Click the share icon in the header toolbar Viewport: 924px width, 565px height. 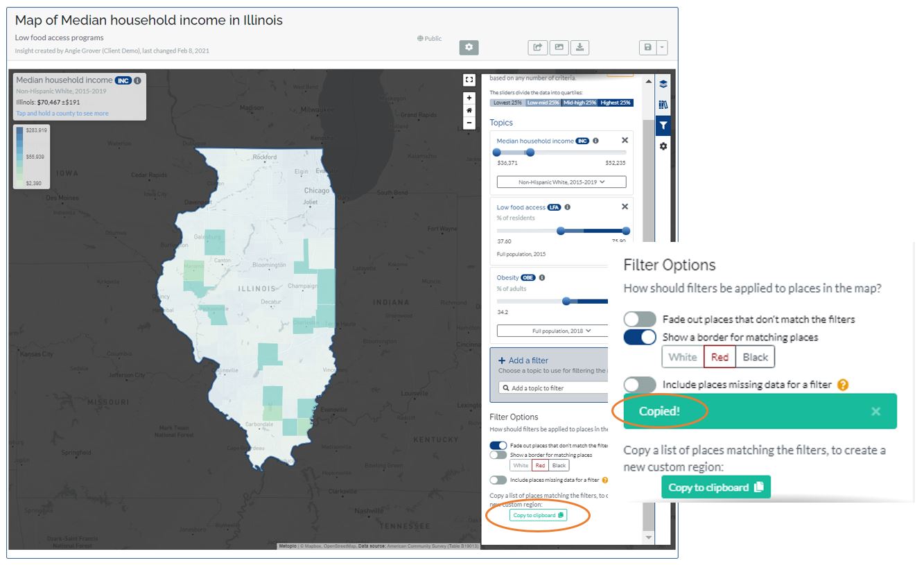click(x=538, y=47)
